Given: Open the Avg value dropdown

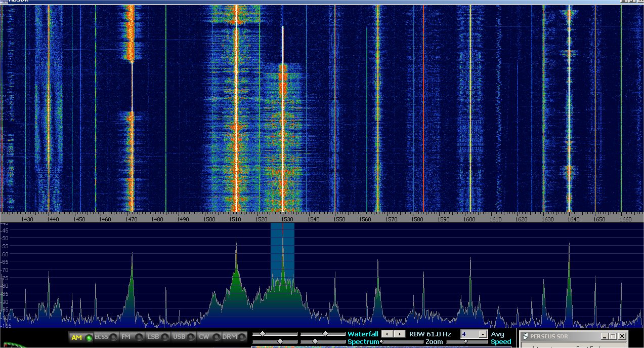Looking at the screenshot, I should tap(483, 334).
